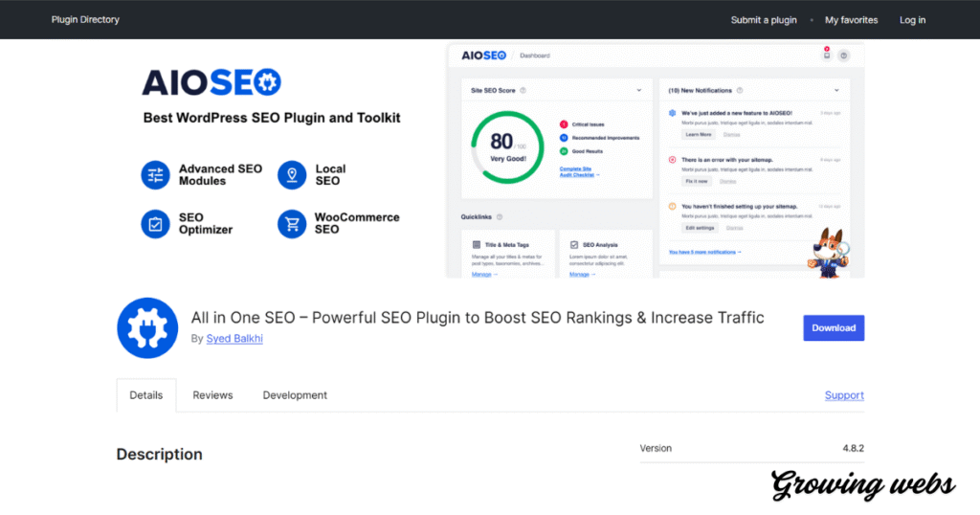Click You have 5 more notifications link
The width and height of the screenshot is (980, 515).
pos(705,252)
